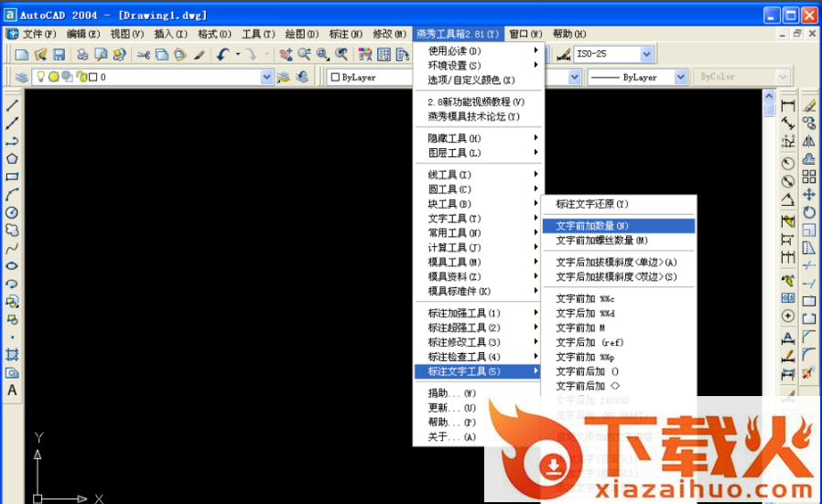Toggle layer 0 on/off lightbulb
Image resolution: width=822 pixels, height=504 pixels.
[x=40, y=77]
